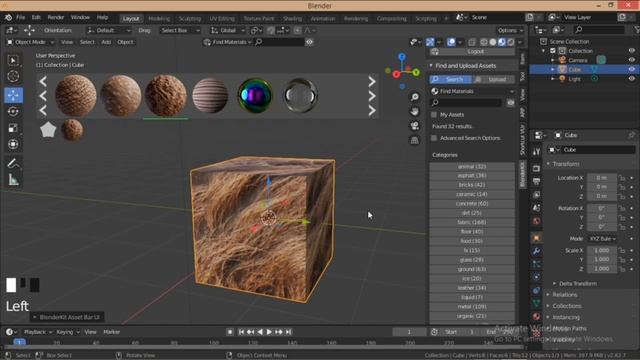Collapse the Transform panel
Viewport: 640px width, 360px height.
pyautogui.click(x=566, y=164)
